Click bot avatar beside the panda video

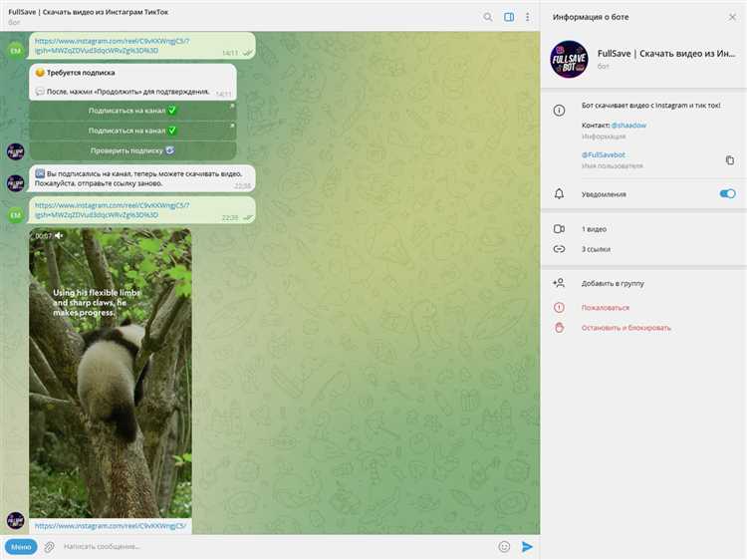tap(16, 520)
